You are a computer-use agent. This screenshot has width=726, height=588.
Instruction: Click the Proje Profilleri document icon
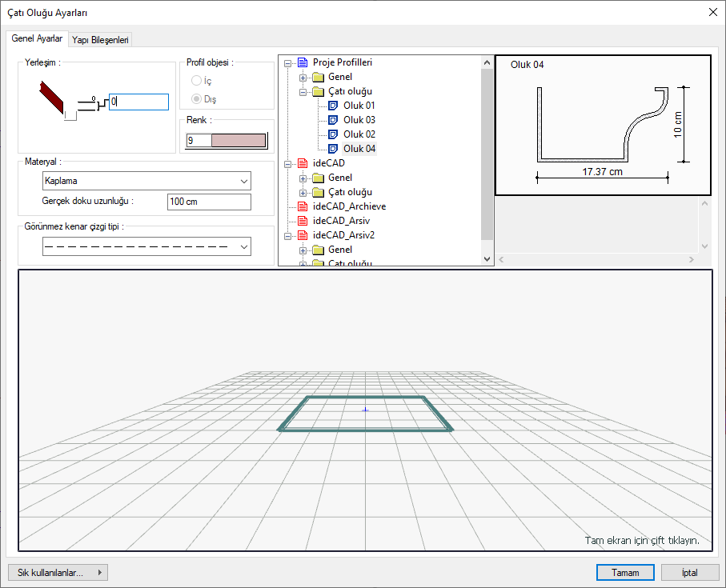tap(303, 62)
